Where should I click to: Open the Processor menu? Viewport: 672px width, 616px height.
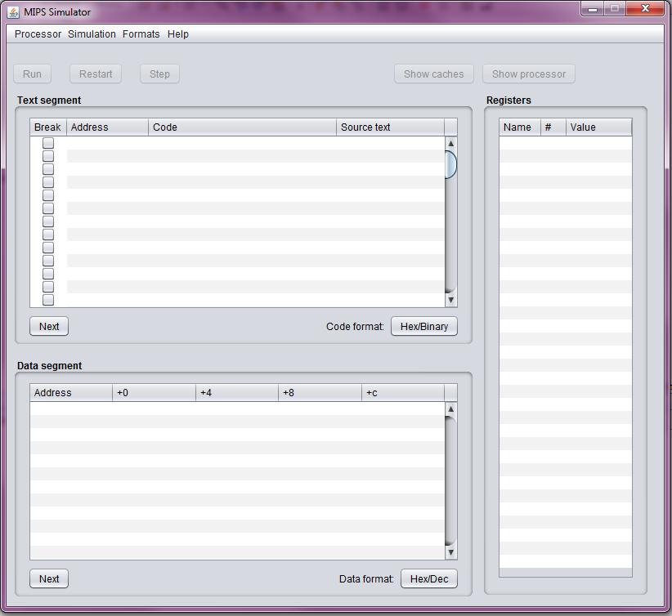pyautogui.click(x=38, y=34)
